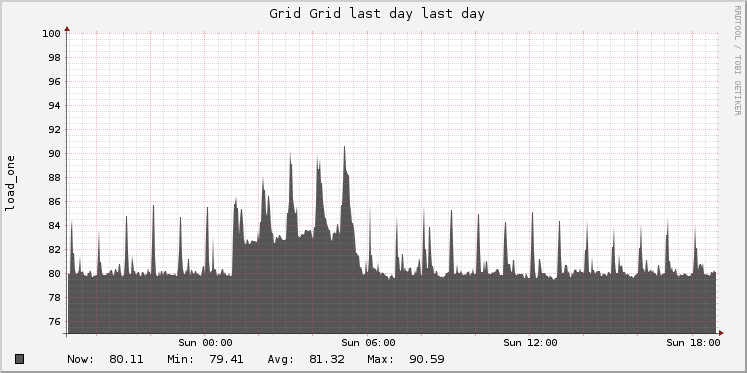Click the load_one vertical axis label

point(10,183)
